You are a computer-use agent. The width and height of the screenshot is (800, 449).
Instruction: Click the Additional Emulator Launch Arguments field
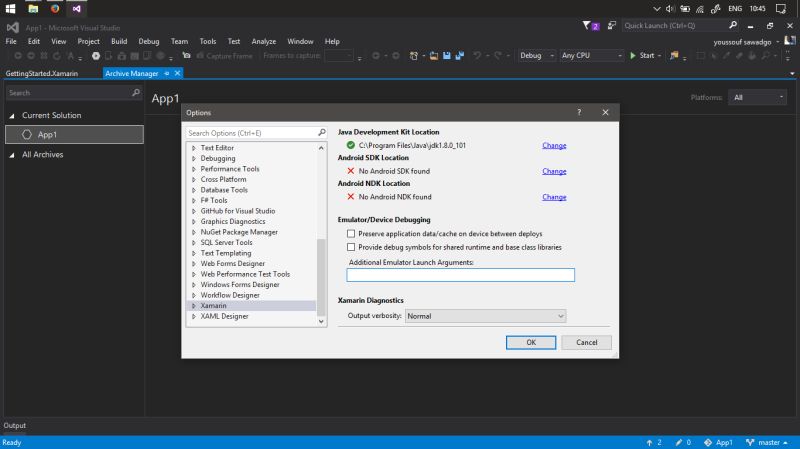(460, 275)
